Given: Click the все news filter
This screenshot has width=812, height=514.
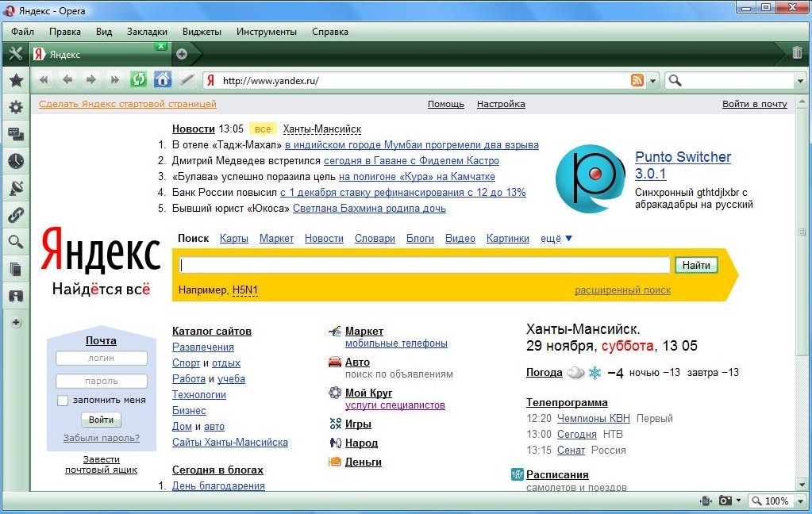Looking at the screenshot, I should (263, 128).
